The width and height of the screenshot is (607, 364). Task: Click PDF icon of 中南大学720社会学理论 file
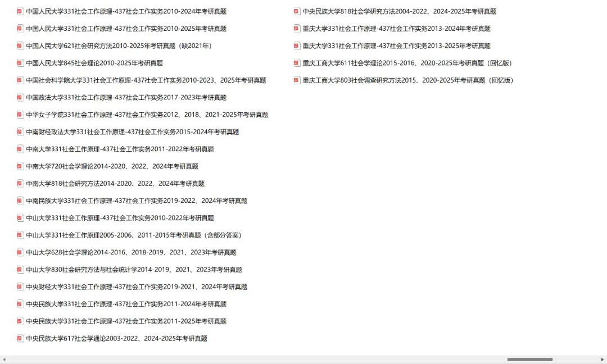[x=20, y=166]
